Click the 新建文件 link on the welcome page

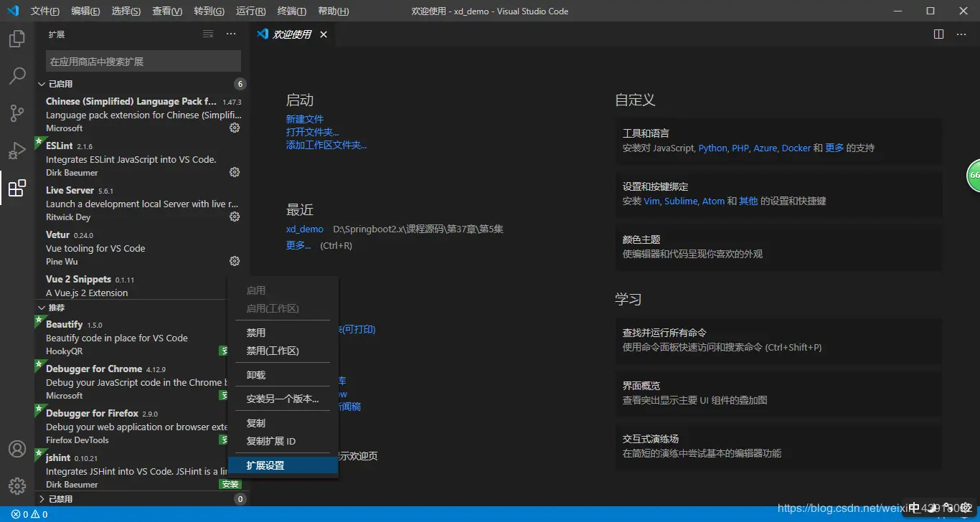point(304,119)
